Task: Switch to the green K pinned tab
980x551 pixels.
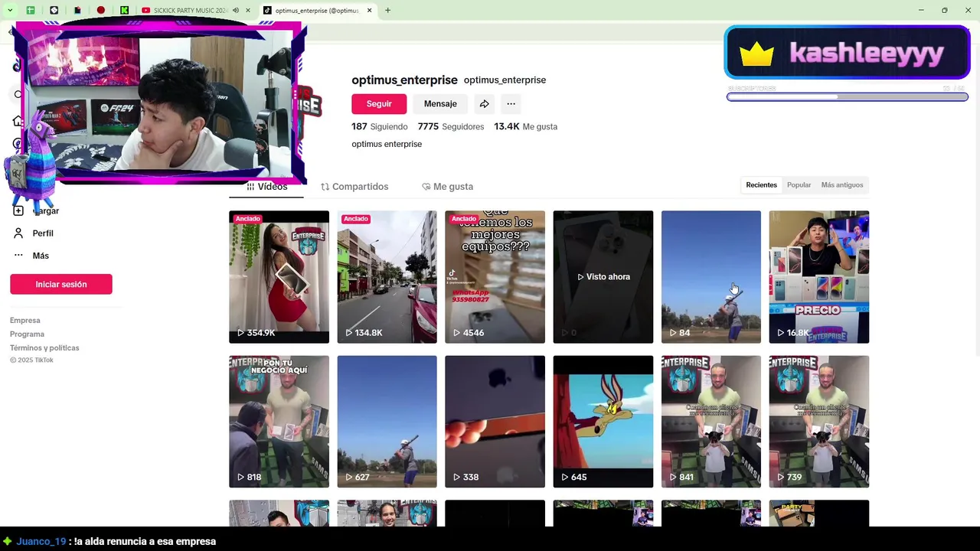Action: pyautogui.click(x=124, y=11)
